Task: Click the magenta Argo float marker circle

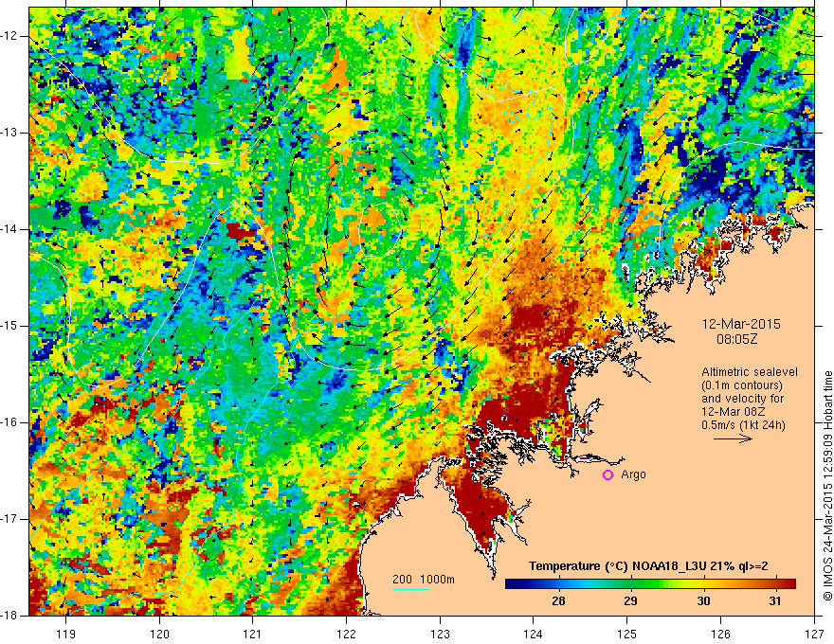Action: [607, 474]
